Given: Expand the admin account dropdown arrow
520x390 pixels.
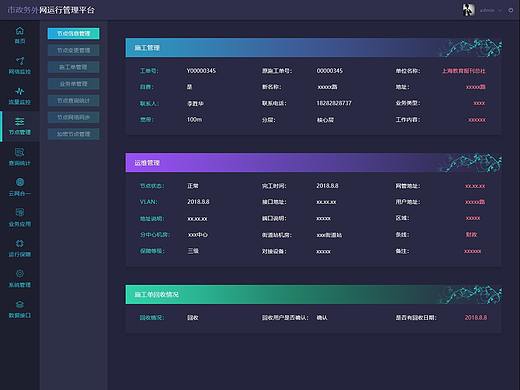Looking at the screenshot, I should tap(500, 11).
